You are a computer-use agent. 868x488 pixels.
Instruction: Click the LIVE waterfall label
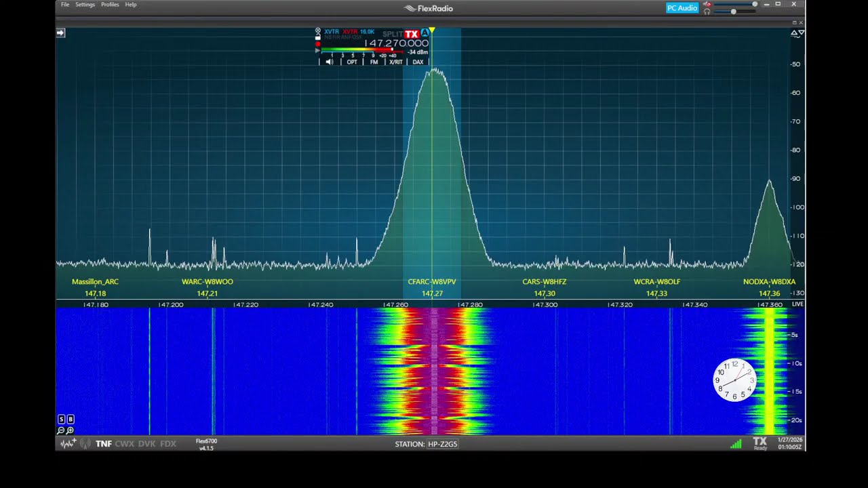(797, 304)
